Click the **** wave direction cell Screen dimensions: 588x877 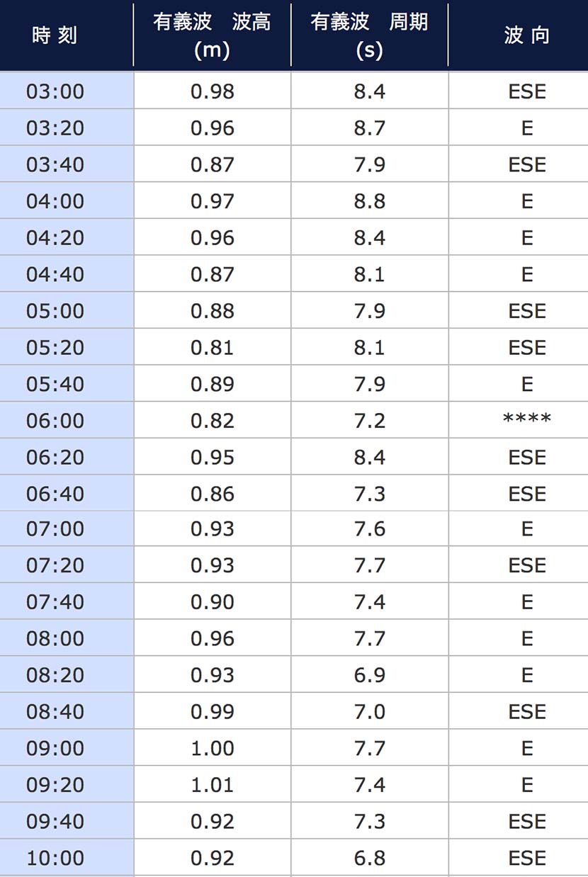pyautogui.click(x=527, y=420)
